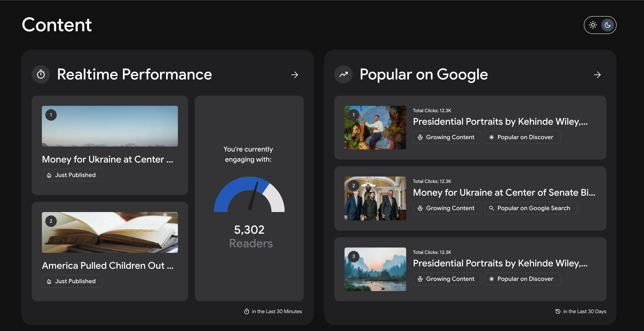
Task: Click sprout icon in third item's Growing Content tag
Action: (420, 279)
